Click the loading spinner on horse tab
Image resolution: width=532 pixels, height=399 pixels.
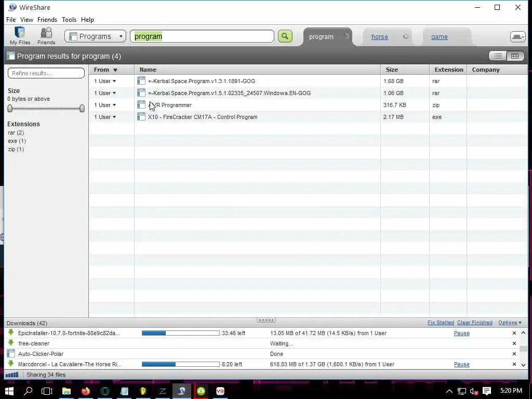(x=405, y=36)
